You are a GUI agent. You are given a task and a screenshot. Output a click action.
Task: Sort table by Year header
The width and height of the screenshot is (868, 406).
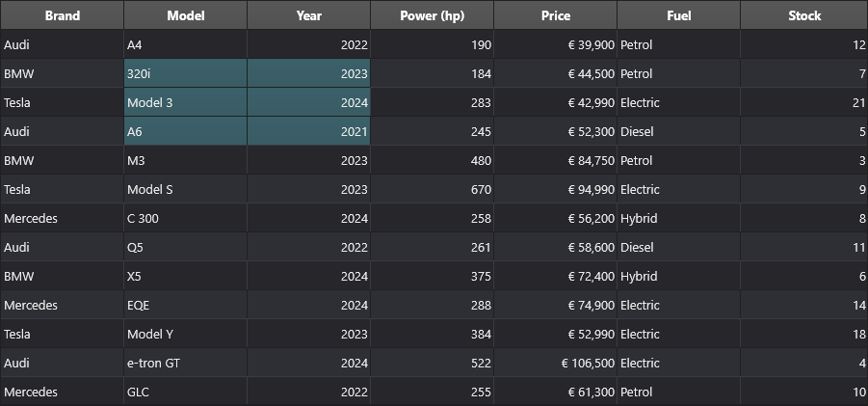(x=309, y=15)
